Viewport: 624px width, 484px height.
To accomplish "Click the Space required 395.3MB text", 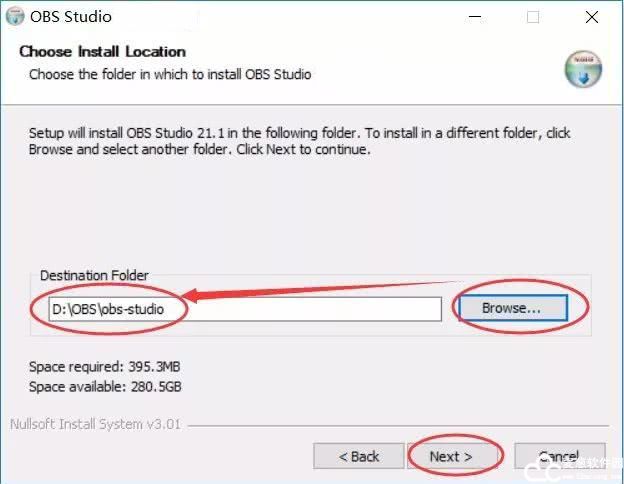I will [x=104, y=367].
